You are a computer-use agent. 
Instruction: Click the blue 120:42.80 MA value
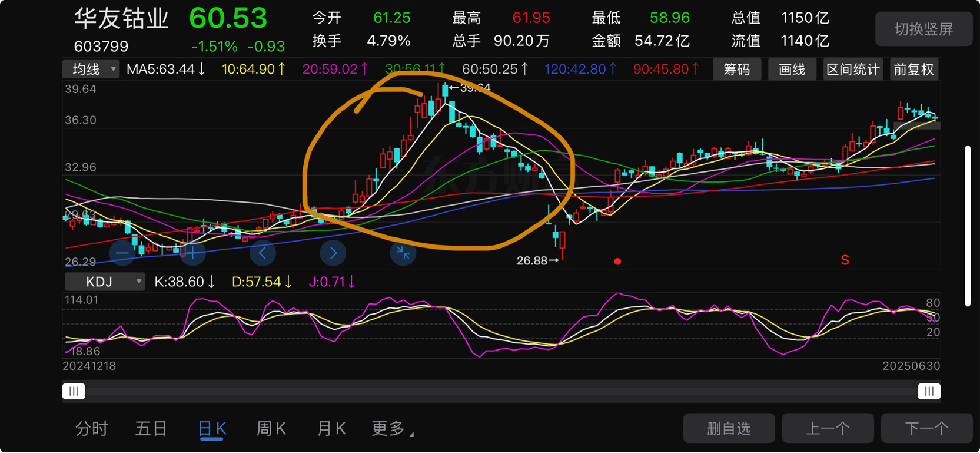point(581,70)
